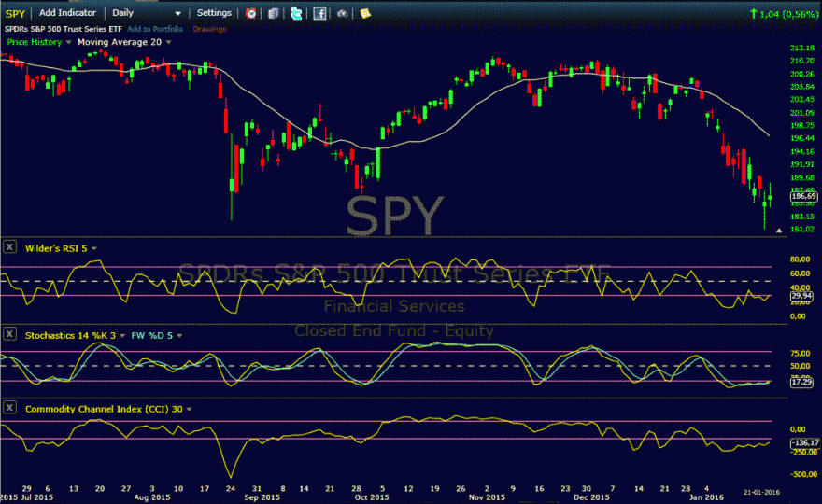
Task: Click the Nov 2015 axis label
Action: click(x=487, y=497)
